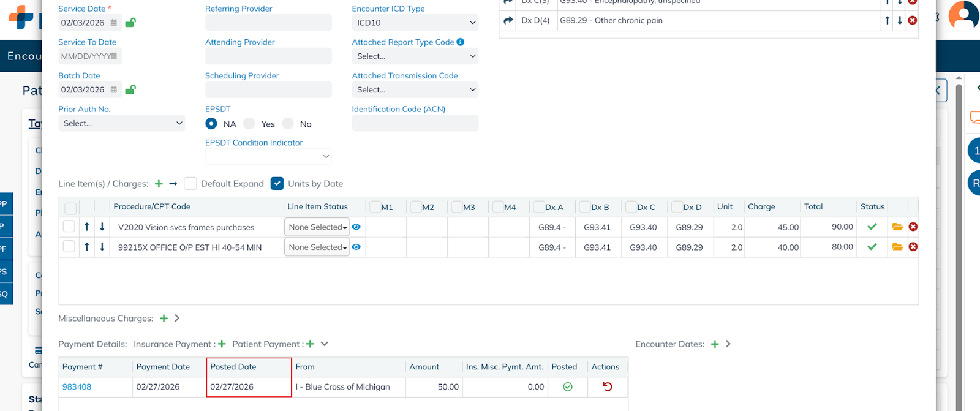Open payment number 983408 link

pos(77,387)
